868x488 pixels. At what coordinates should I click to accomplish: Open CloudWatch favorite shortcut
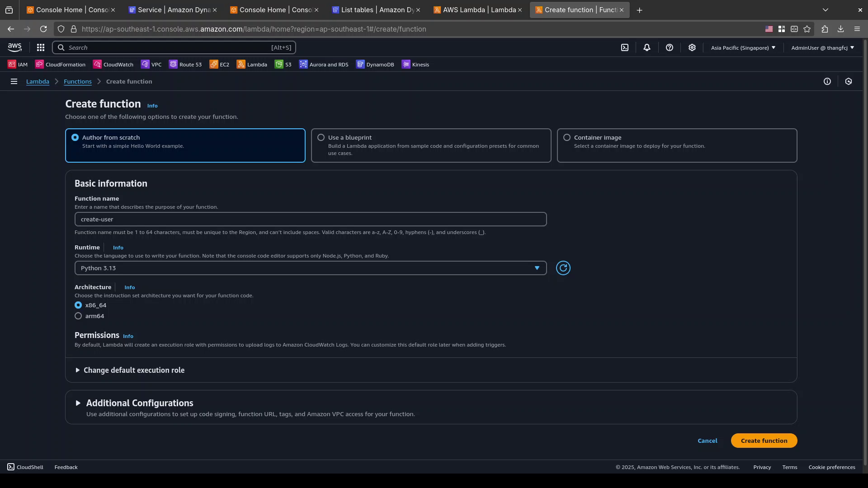pos(113,65)
